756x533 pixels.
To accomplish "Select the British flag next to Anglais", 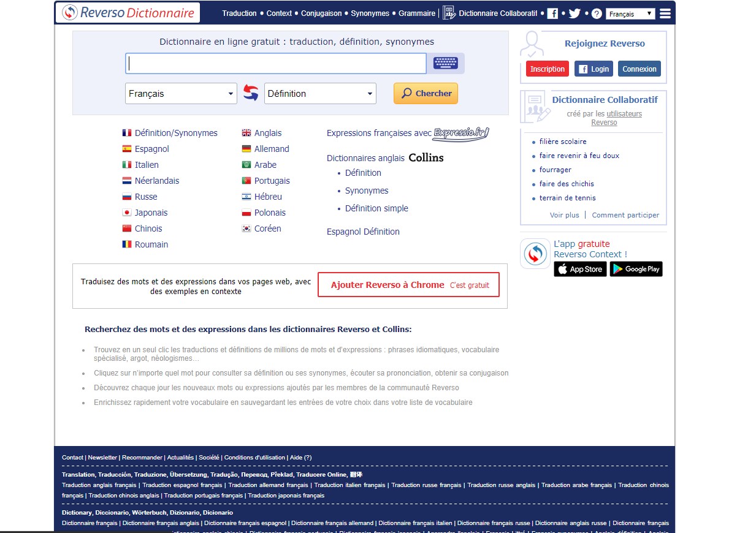I will (246, 132).
